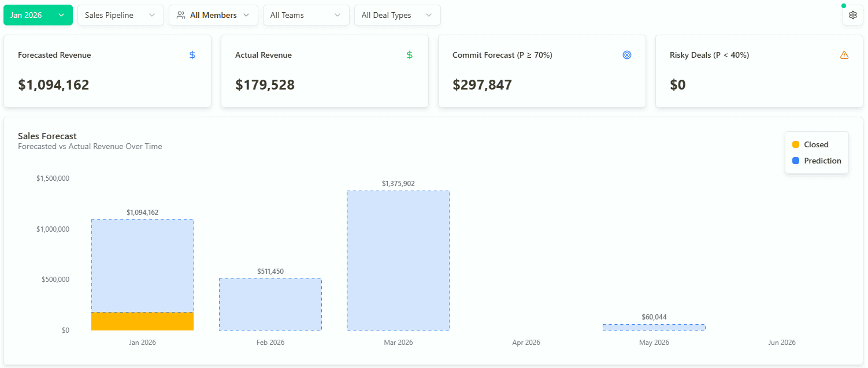868x368 pixels.
Task: Open the All Deal Types dropdown
Action: (397, 14)
